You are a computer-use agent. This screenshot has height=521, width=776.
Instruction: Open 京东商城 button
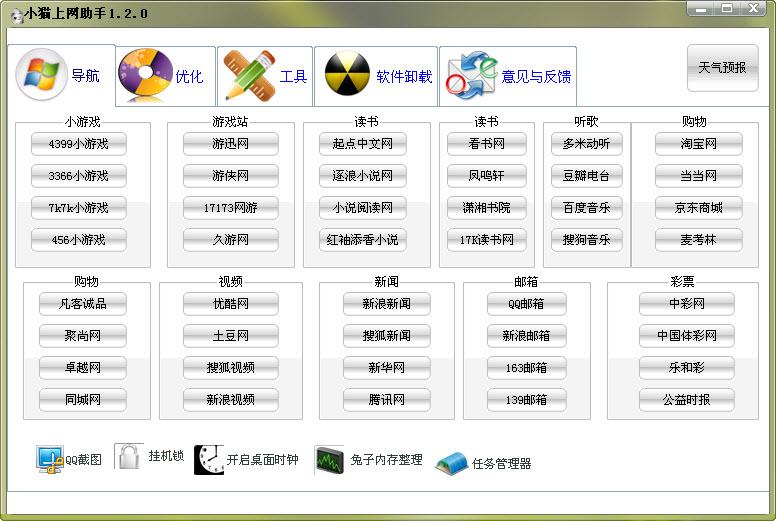pyautogui.click(x=699, y=208)
